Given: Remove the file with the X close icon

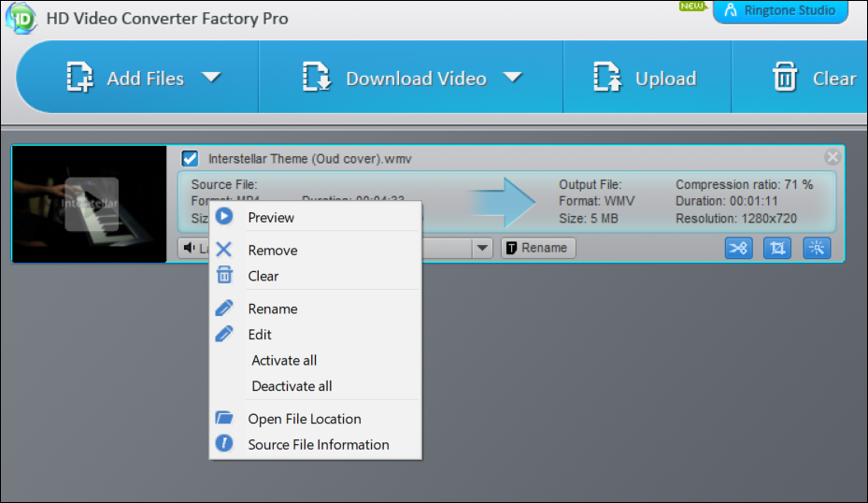Looking at the screenshot, I should pyautogui.click(x=832, y=157).
